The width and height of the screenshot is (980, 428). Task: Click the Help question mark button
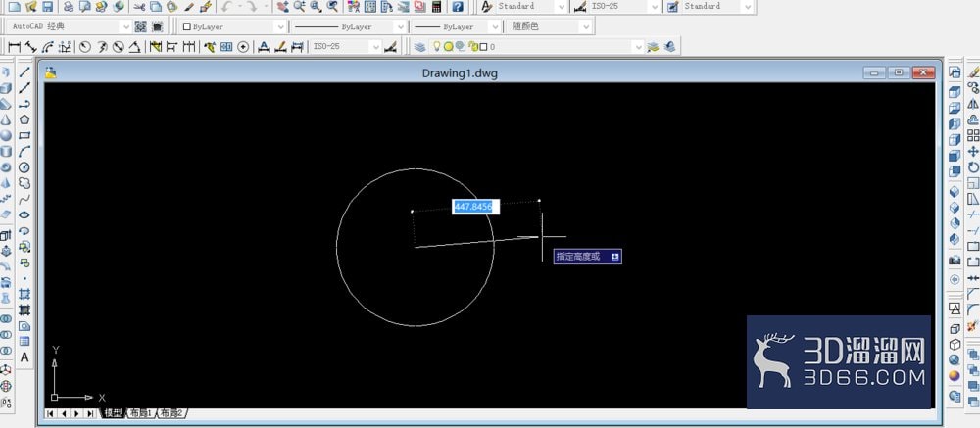[458, 6]
